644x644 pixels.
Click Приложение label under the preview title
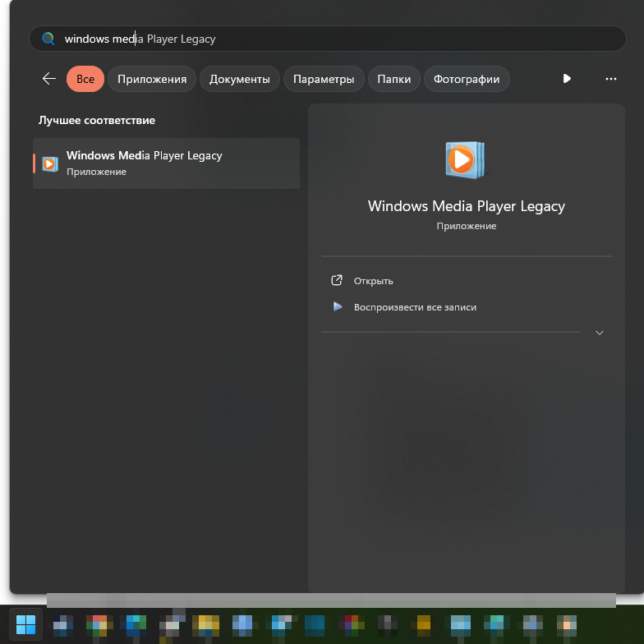[467, 226]
